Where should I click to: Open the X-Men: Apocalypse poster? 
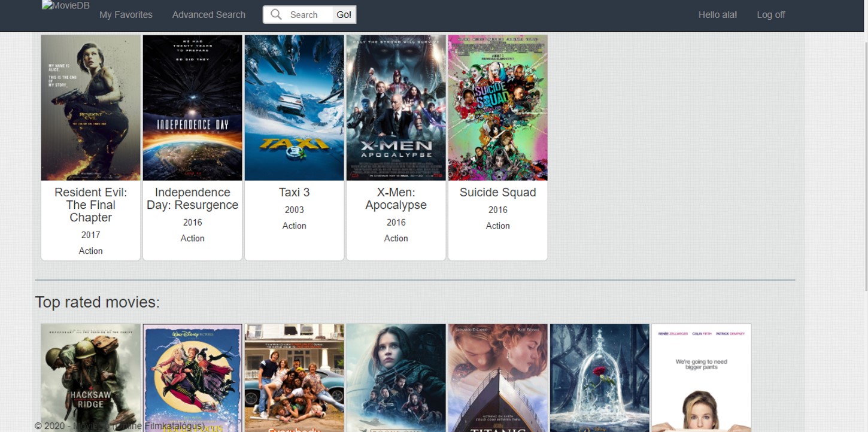396,108
